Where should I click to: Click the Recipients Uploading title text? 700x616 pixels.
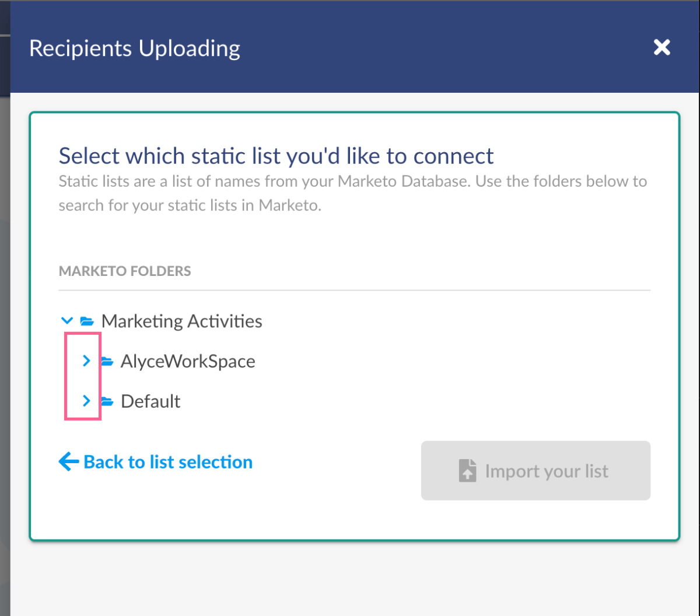coord(135,48)
